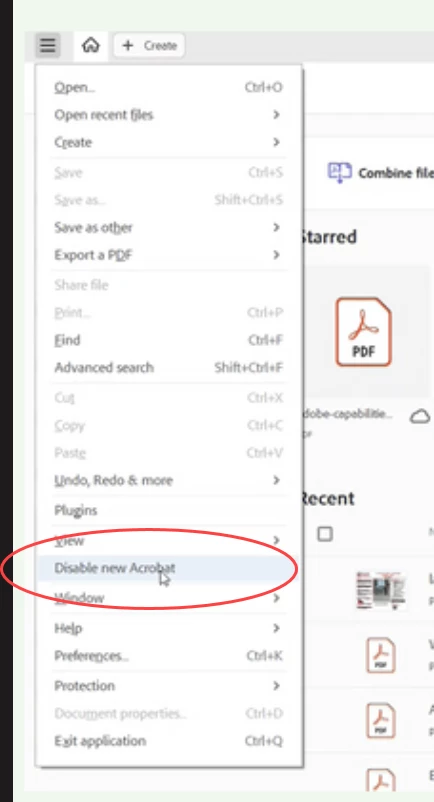Screen dimensions: 434x802
Task: Toggle the select-all checkbox under Recent
Action: pyautogui.click(x=325, y=534)
